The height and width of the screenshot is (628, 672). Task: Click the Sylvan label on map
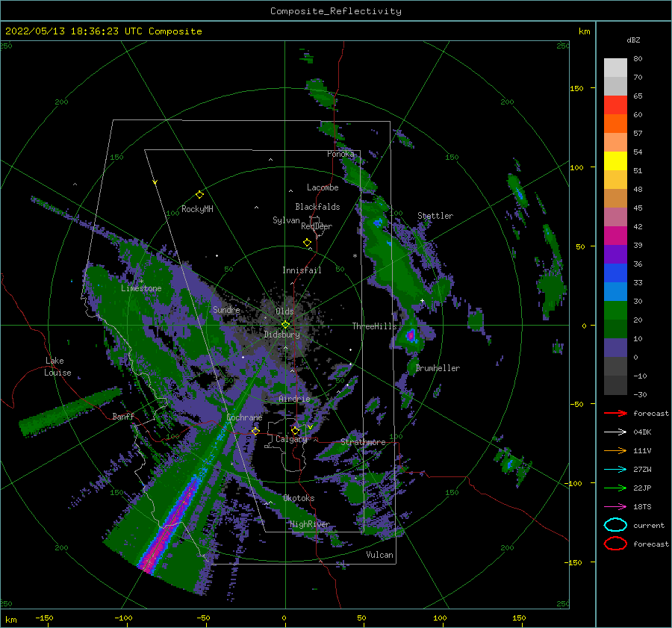(x=286, y=220)
